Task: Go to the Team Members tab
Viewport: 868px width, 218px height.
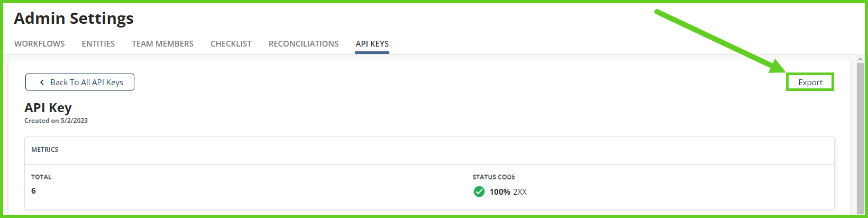Action: pos(163,44)
